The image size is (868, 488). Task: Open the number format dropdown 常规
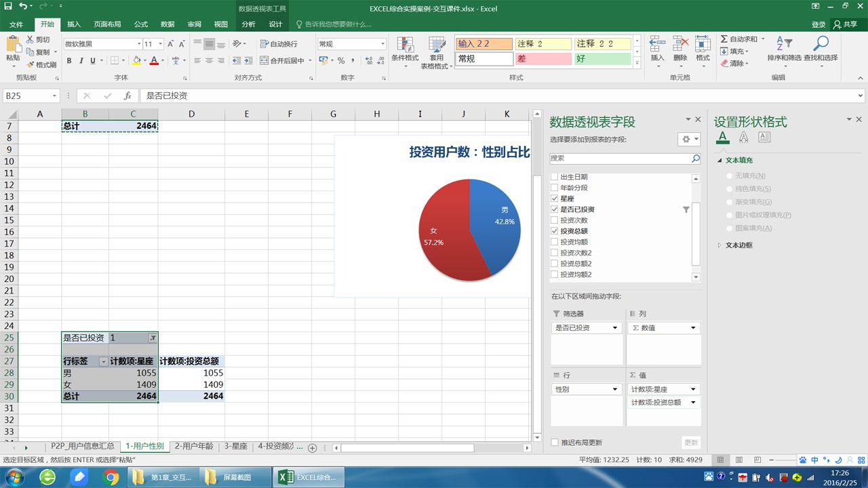(382, 44)
